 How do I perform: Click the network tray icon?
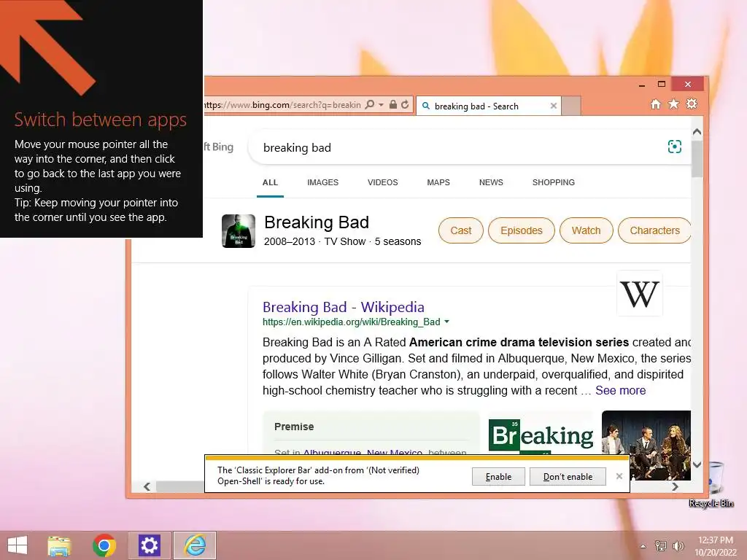(660, 546)
